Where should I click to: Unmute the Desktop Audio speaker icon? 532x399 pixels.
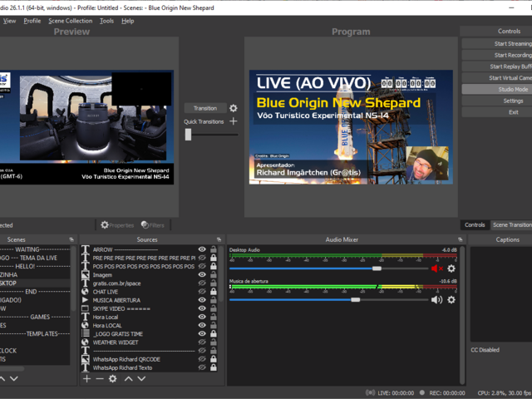(x=436, y=268)
